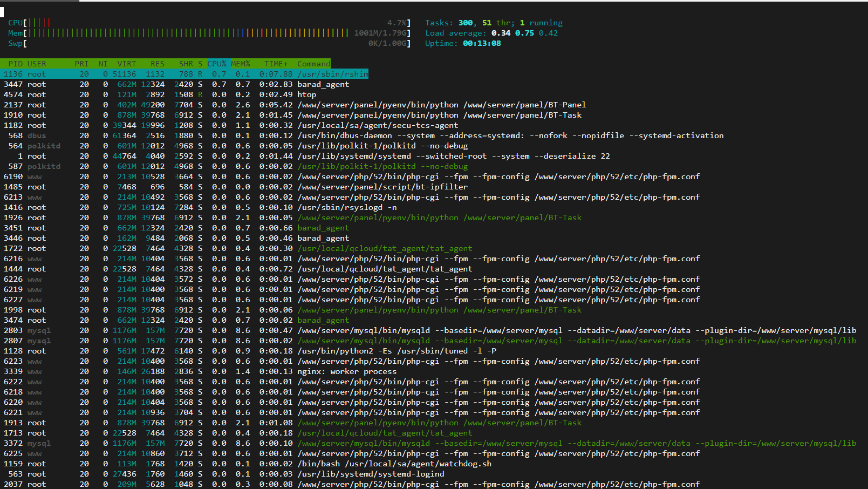The image size is (868, 489).
Task: Select process row /usr/sbin/rshim
Action: pyautogui.click(x=184, y=74)
